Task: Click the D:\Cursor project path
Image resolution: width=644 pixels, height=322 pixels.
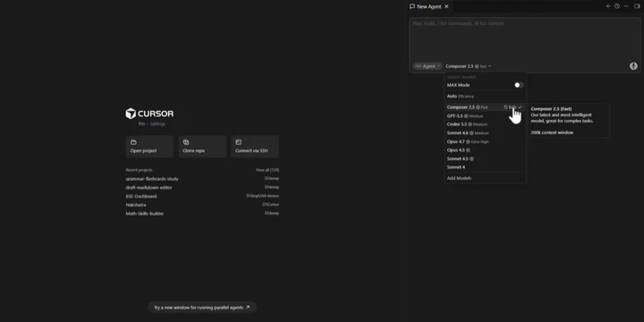Action: 271,205
